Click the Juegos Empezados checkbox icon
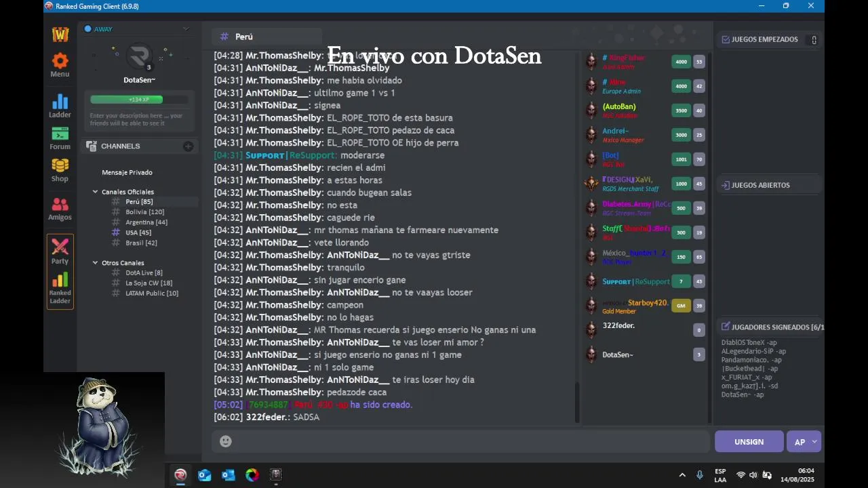Image resolution: width=868 pixels, height=488 pixels. (725, 39)
